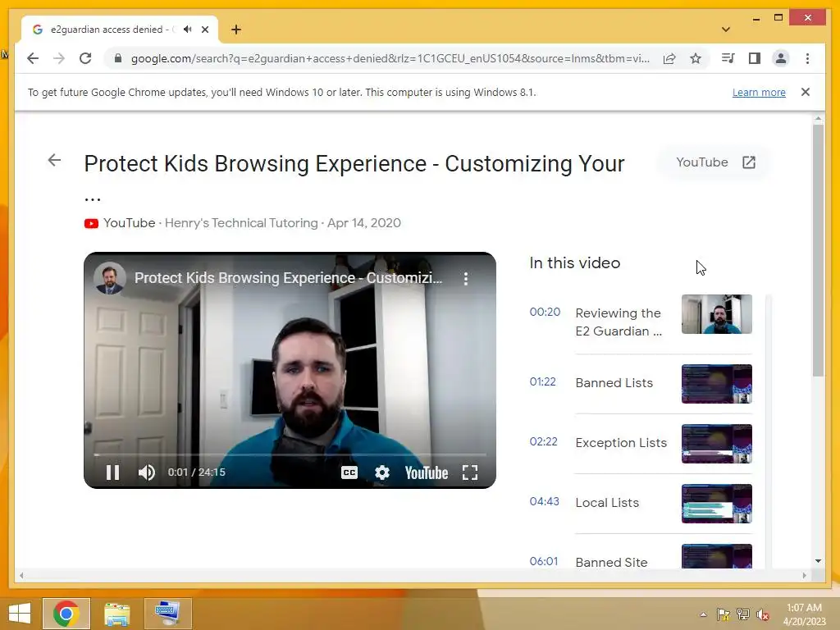This screenshot has width=840, height=630.
Task: Open File Explorer from the taskbar
Action: point(116,614)
